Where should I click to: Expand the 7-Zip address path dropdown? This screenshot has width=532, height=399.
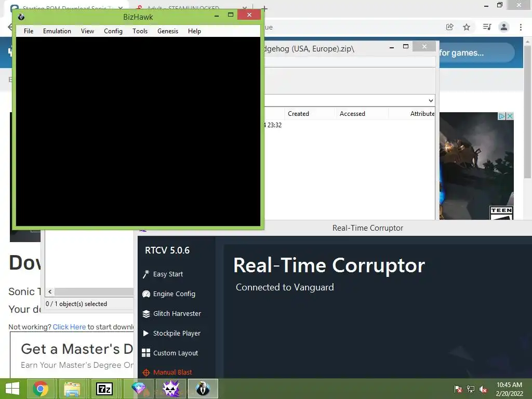pos(431,100)
